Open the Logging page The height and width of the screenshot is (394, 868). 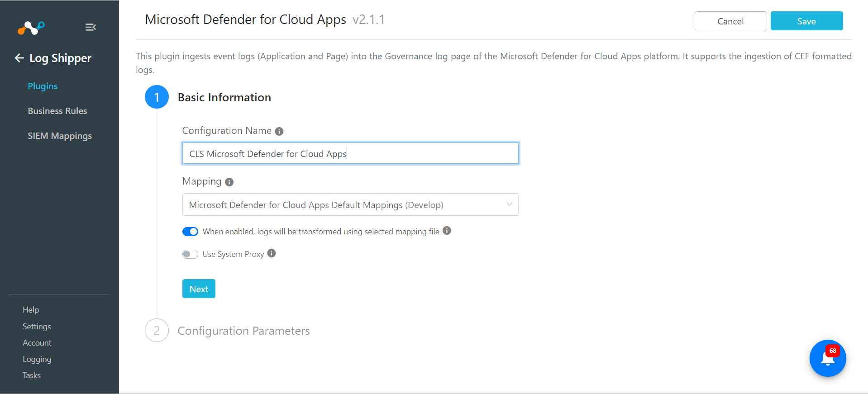point(37,359)
